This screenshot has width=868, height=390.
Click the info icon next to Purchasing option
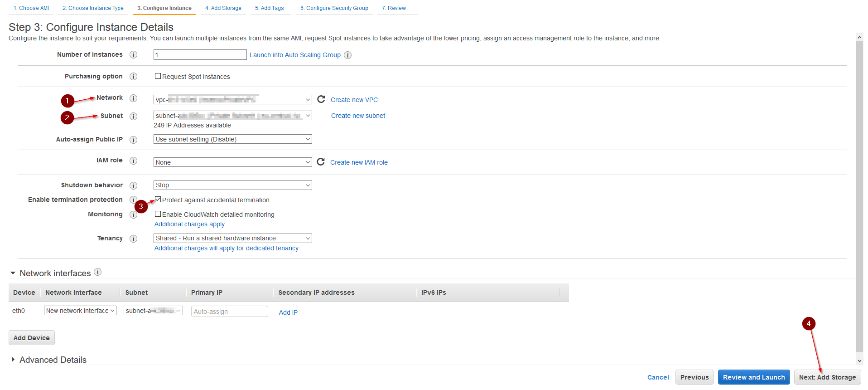point(133,77)
